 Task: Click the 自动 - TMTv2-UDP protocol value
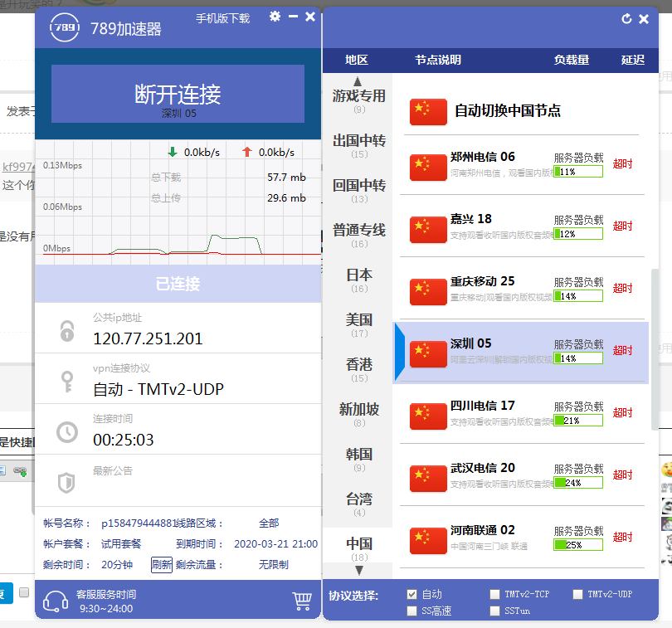[x=158, y=389]
